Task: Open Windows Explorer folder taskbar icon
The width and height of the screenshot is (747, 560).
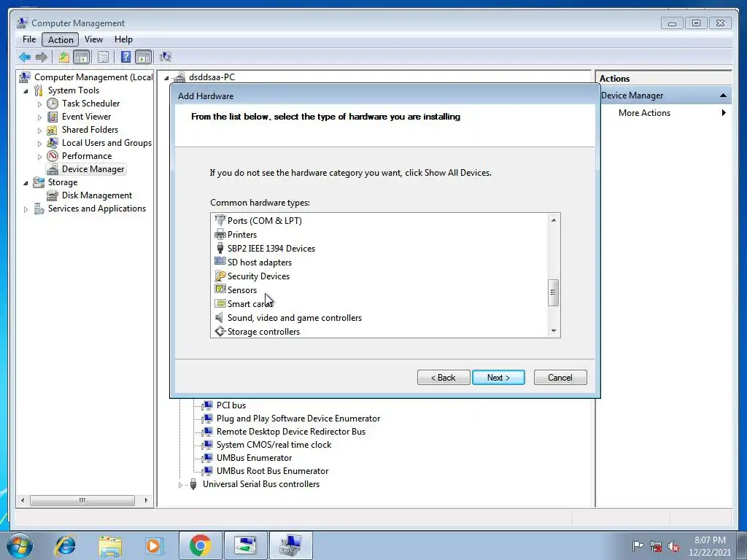Action: (110, 545)
